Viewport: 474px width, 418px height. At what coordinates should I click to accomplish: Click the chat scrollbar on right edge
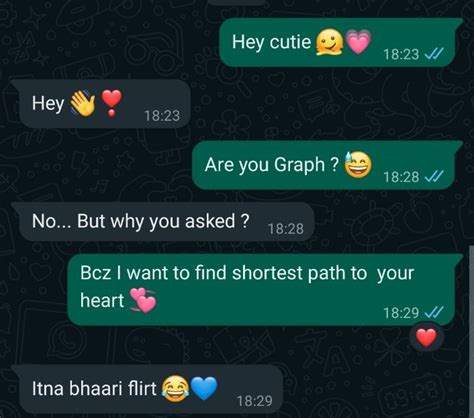(x=471, y=332)
